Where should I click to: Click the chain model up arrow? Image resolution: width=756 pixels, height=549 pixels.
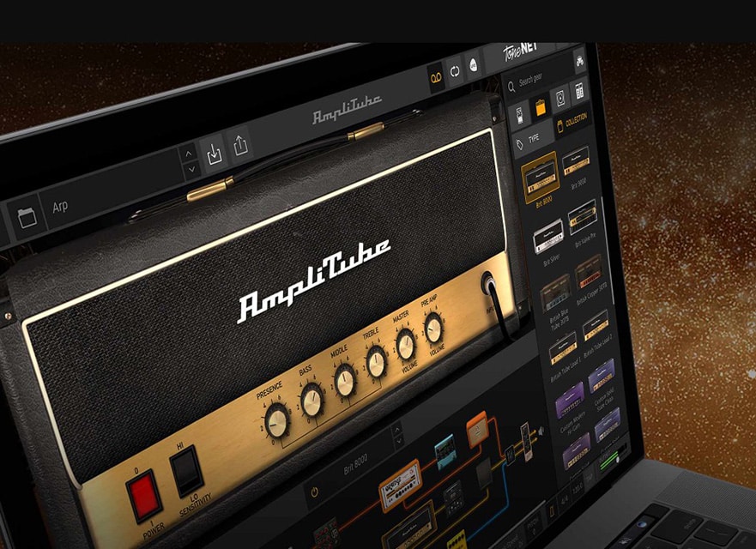(396, 429)
